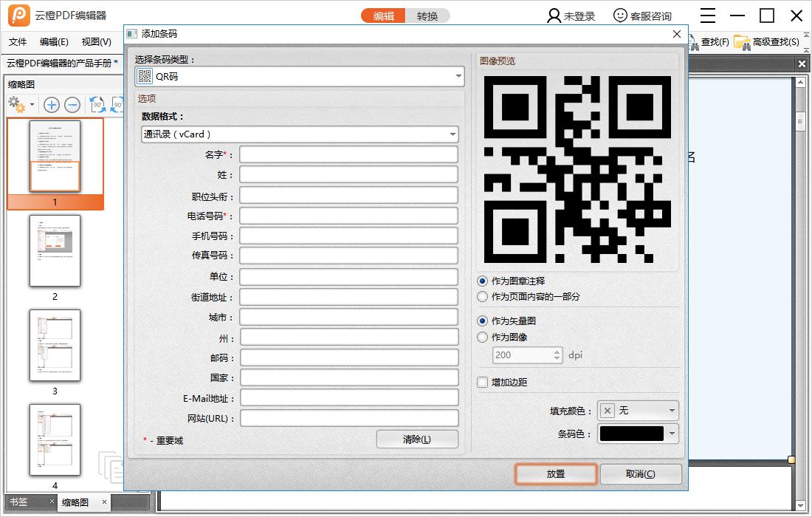
Task: Click QR码 type icon in combo box
Action: point(145,76)
